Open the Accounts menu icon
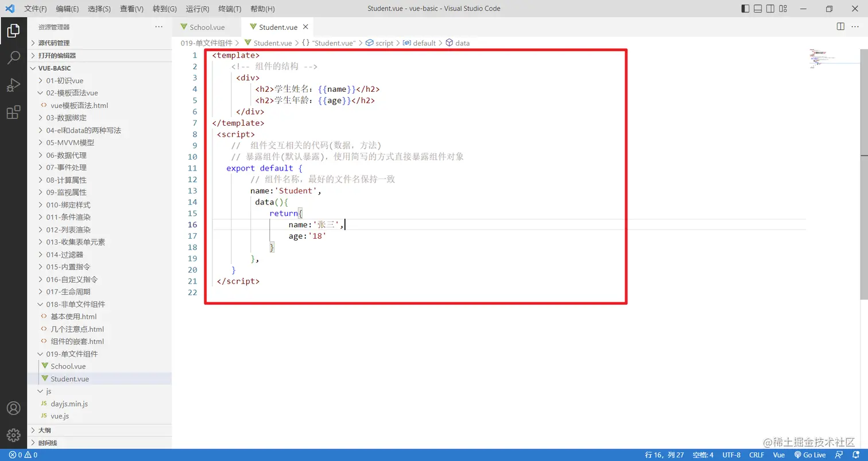 click(13, 408)
